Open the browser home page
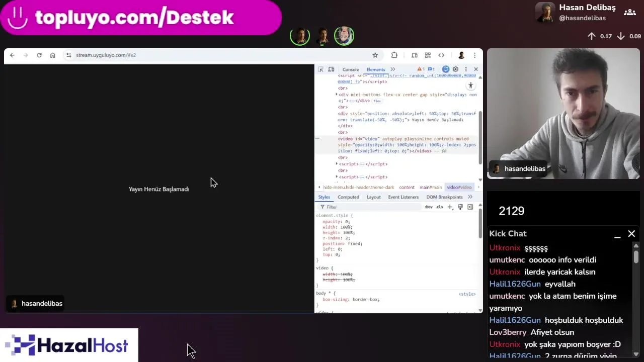The image size is (644, 362). coord(52,55)
